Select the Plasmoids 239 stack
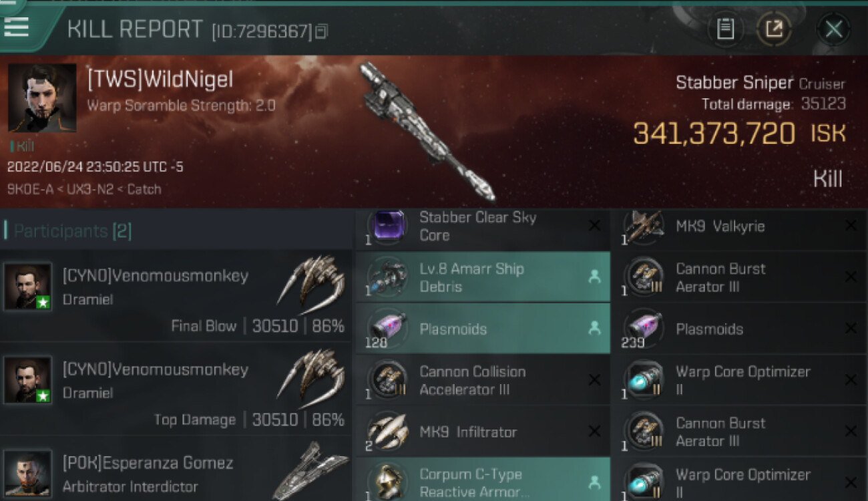 click(738, 329)
